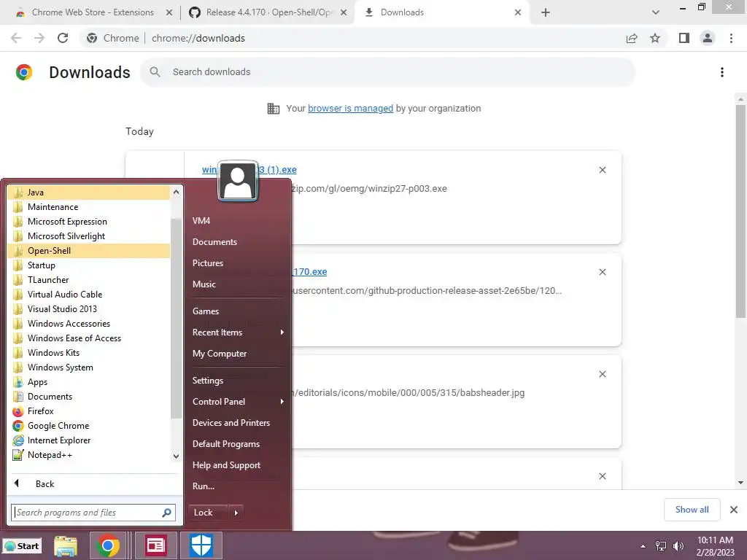Click the search magnifier in Start menu

166,513
